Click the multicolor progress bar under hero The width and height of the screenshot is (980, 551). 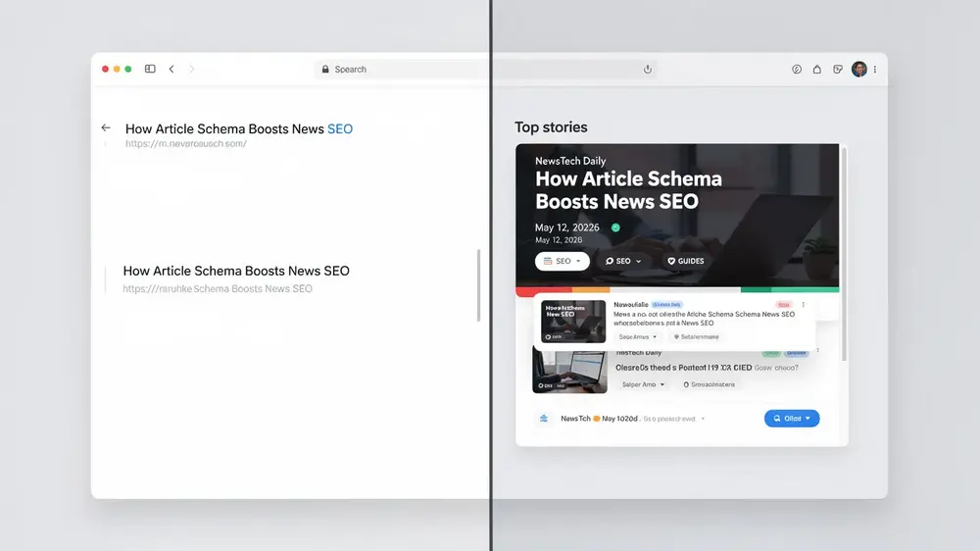pos(677,289)
